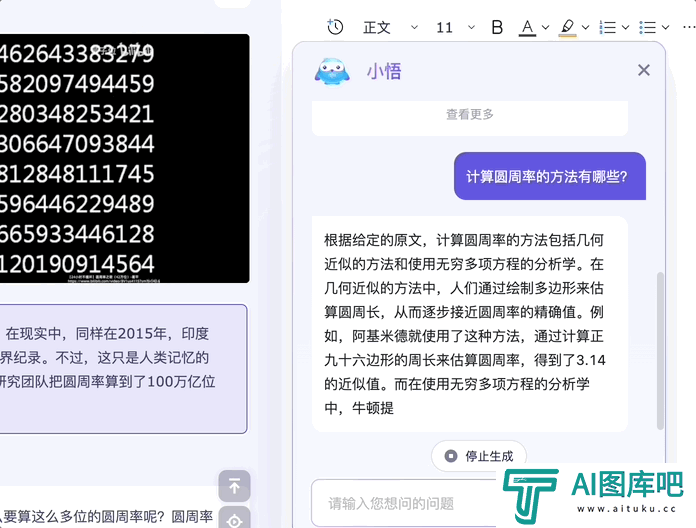
Task: Click the locate target button below the arrow
Action: coord(234,519)
